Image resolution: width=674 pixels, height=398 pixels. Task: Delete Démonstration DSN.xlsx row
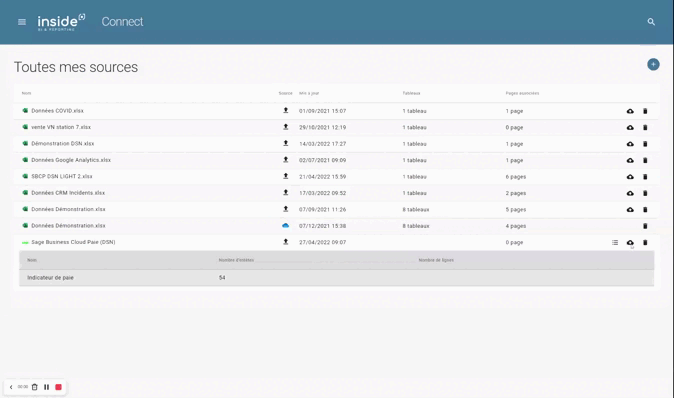[x=645, y=144]
